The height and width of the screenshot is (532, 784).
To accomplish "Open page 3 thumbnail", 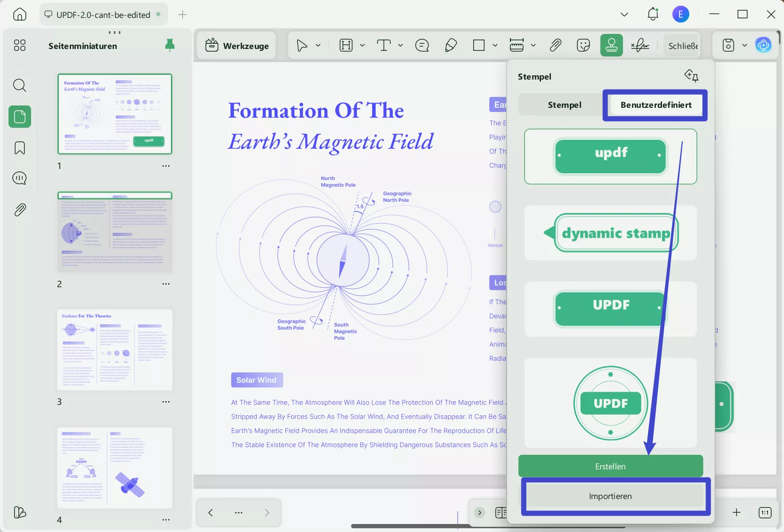I will pyautogui.click(x=115, y=350).
